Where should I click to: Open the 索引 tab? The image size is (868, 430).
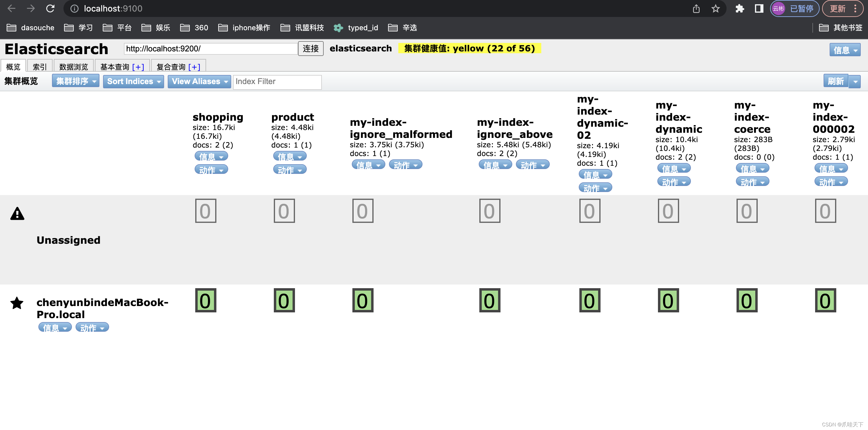click(39, 67)
